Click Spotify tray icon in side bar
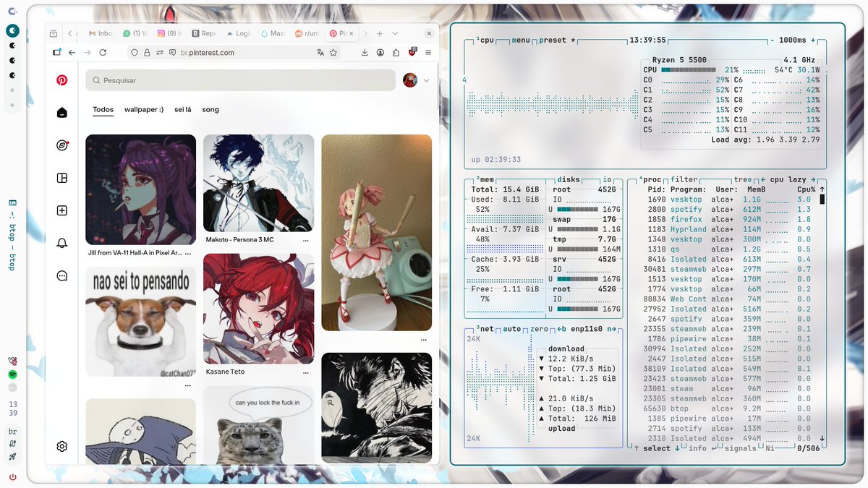This screenshot has height=488, width=868. [13, 374]
